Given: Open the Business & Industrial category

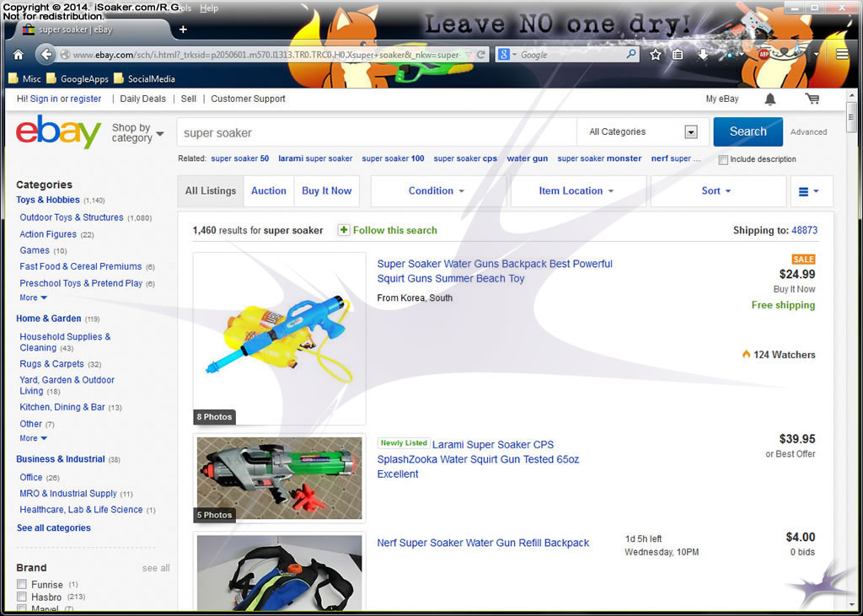Looking at the screenshot, I should pyautogui.click(x=60, y=459).
